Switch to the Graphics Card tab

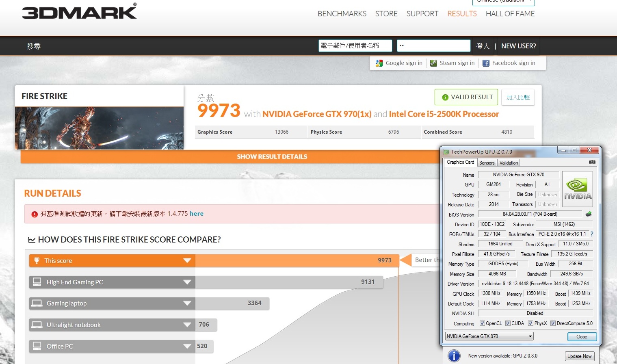[460, 162]
